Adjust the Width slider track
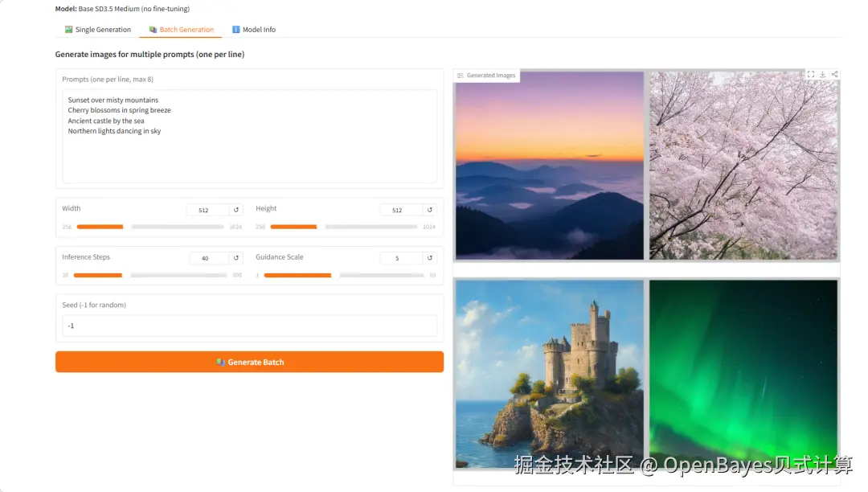Viewport: 868px width, 492px height. pos(150,227)
